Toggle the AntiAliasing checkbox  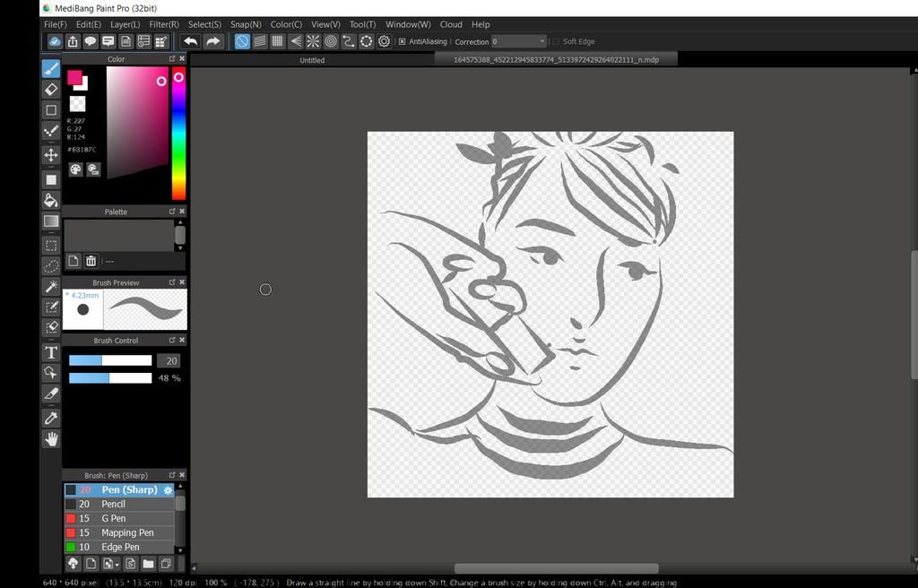pos(403,41)
